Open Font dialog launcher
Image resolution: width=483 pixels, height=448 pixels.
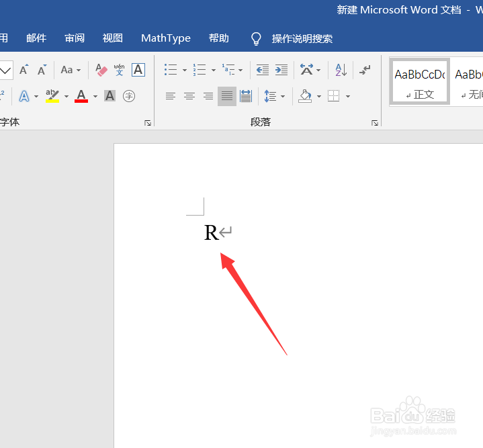(148, 123)
